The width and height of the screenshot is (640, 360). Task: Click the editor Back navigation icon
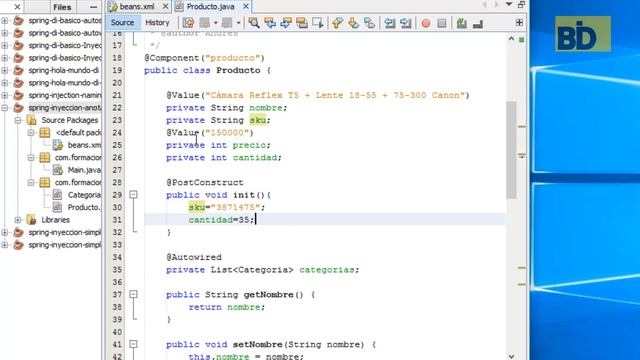coord(205,23)
